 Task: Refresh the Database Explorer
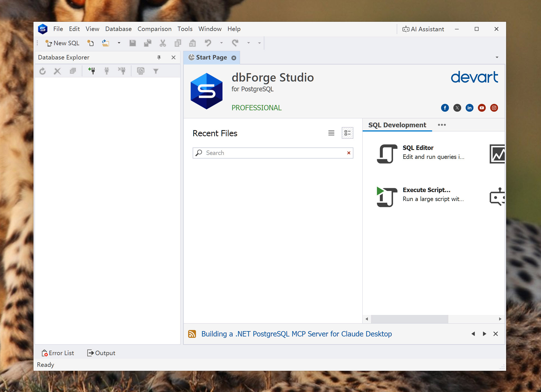click(x=42, y=71)
